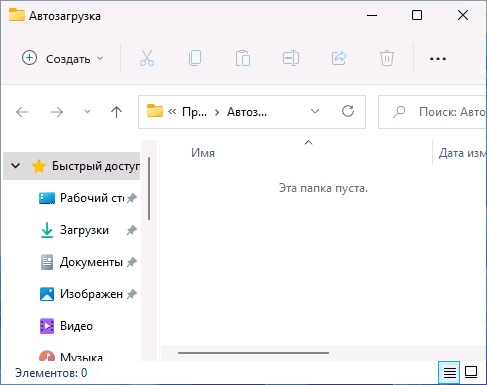Expand the chevron after Пр... breadcrumb

coord(217,112)
